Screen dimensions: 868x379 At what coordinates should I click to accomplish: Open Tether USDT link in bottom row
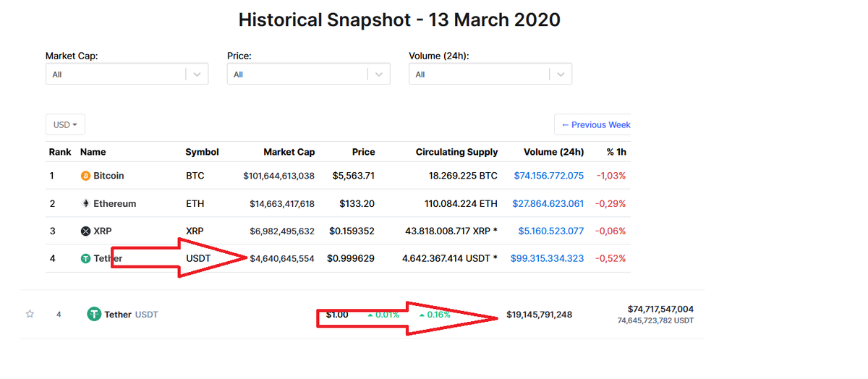131,315
